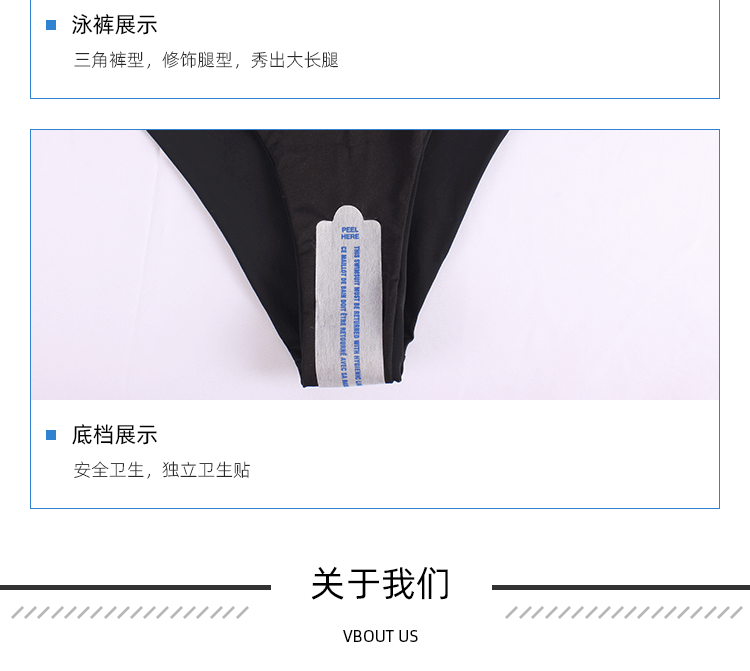Viewport: 750px width, 671px height.
Task: Select the 三角裤型 description text line
Action: [206, 60]
